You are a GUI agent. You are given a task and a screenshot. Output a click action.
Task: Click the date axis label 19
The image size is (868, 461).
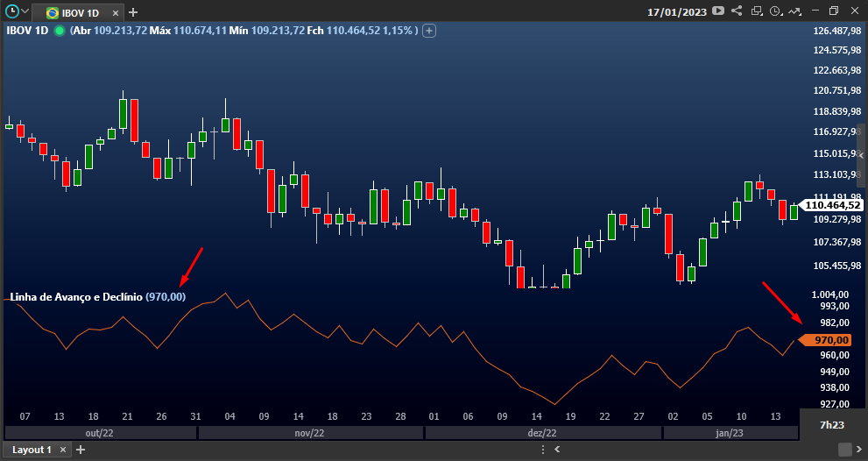tap(570, 416)
